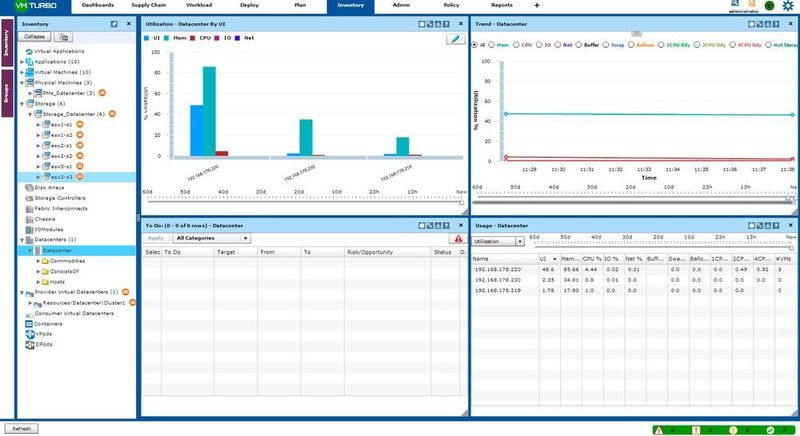The image size is (800, 436).
Task: Expand the PMs_Datacenter (3) node
Action: tap(30, 93)
